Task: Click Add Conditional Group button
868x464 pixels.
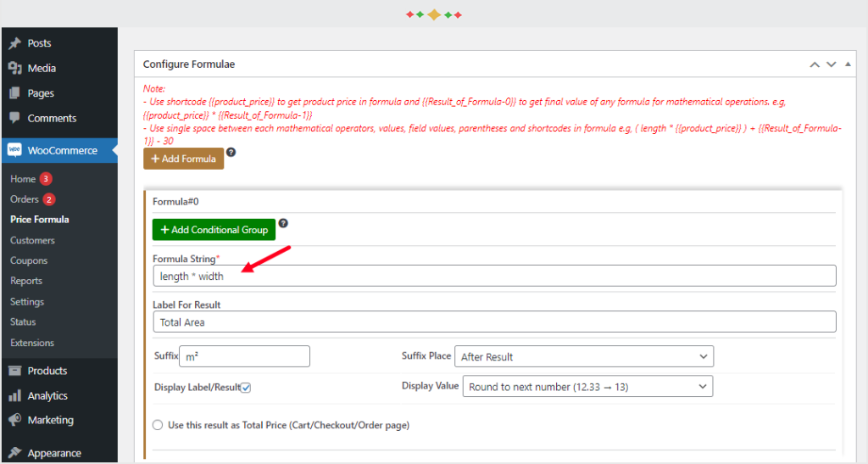Action: 214,230
